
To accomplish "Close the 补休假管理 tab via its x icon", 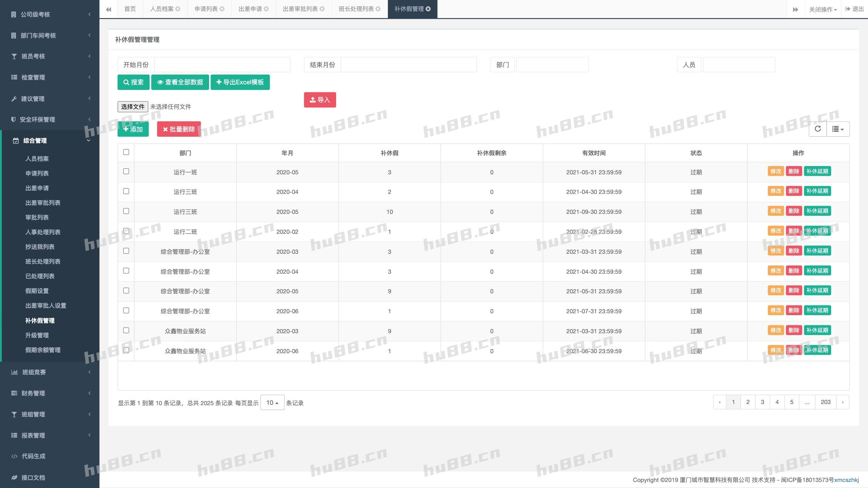I will tap(428, 9).
